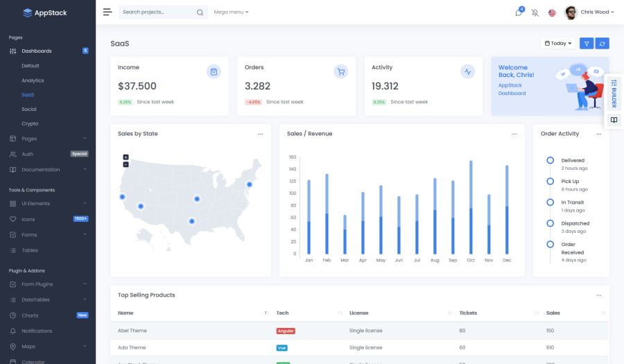Sort the table by Name column
The width and height of the screenshot is (624, 364).
[266, 313]
